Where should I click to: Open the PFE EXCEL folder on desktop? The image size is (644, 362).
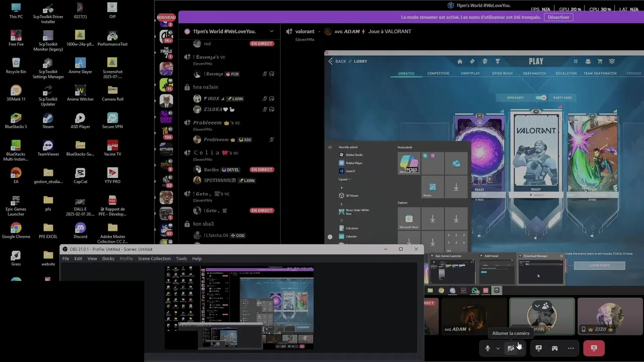coord(48,230)
